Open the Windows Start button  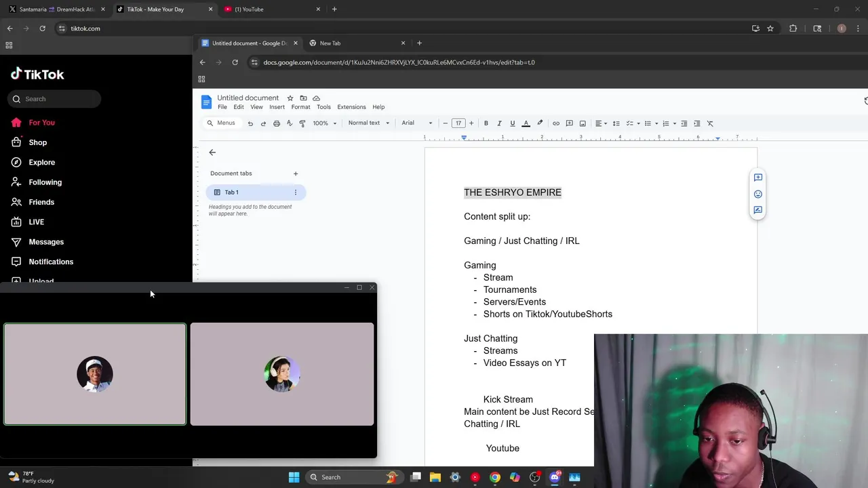pos(294,477)
